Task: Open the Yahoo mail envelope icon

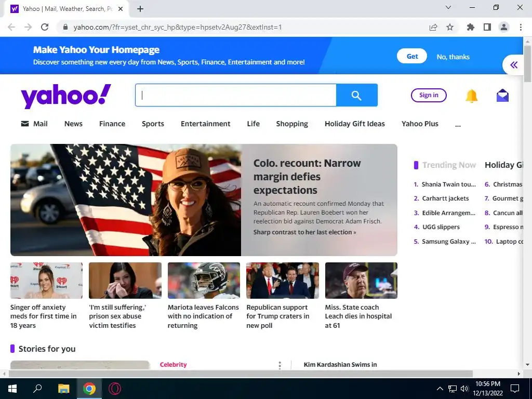Action: (502, 96)
